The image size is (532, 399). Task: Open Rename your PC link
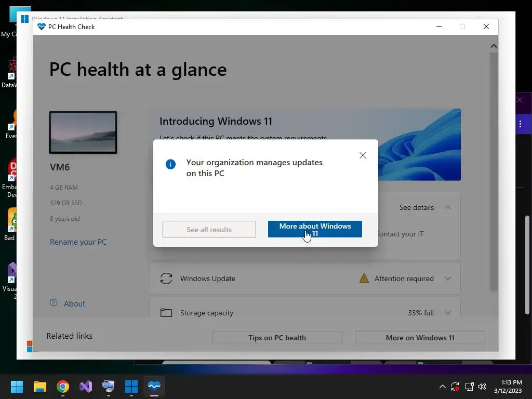pyautogui.click(x=78, y=242)
